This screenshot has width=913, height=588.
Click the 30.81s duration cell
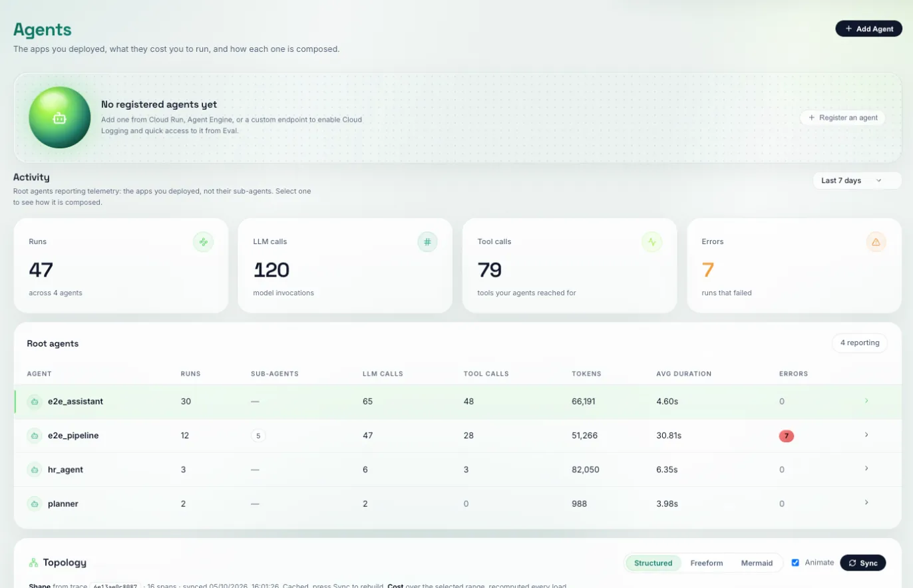[669, 436]
